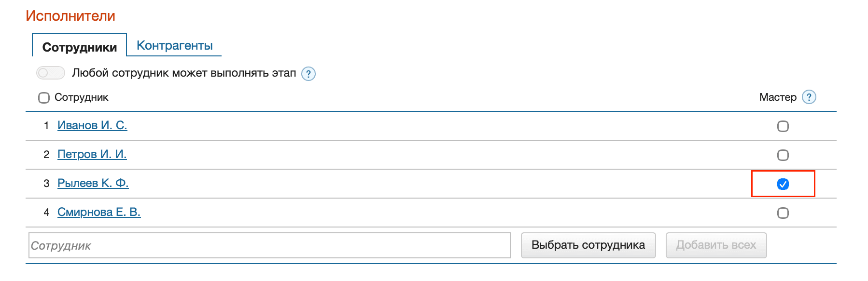Switch to the Контрагенты tab

point(174,45)
